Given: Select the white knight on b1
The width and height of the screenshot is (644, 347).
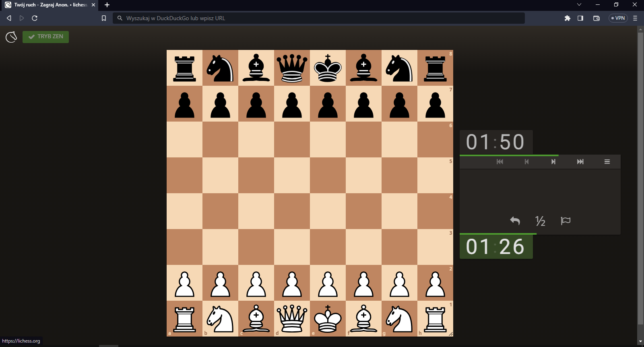Looking at the screenshot, I should coord(220,318).
